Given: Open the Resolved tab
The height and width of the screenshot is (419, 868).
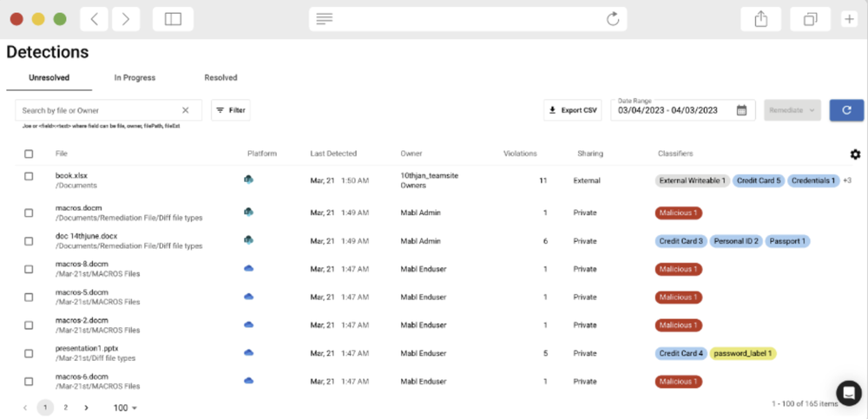Looking at the screenshot, I should pyautogui.click(x=220, y=78).
